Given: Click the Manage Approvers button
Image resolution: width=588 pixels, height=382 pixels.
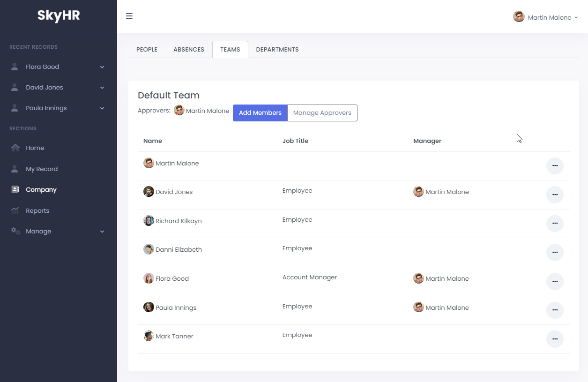Looking at the screenshot, I should click(322, 113).
